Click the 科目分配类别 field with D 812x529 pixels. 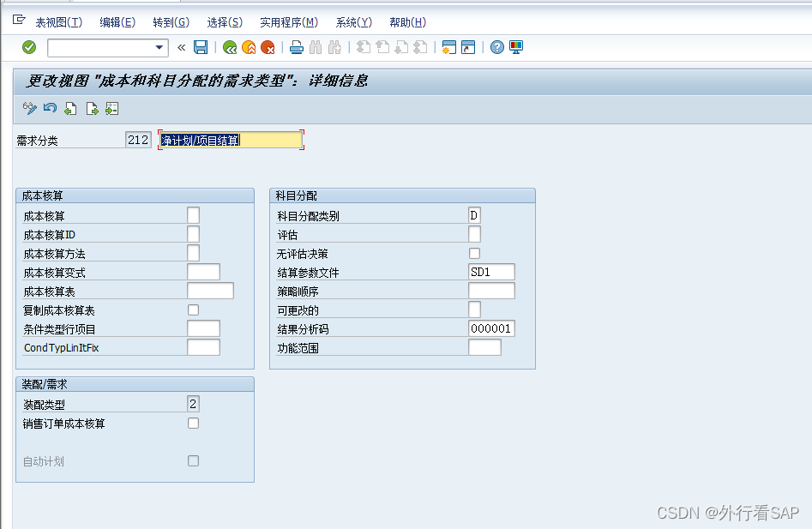coord(474,215)
